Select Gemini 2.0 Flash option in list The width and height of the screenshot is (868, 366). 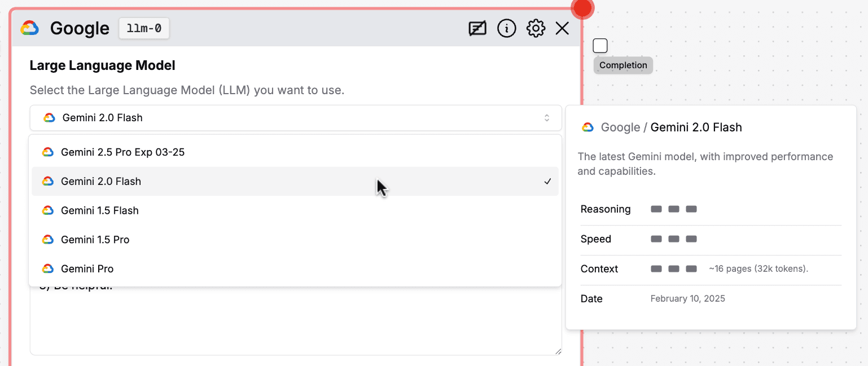click(295, 182)
